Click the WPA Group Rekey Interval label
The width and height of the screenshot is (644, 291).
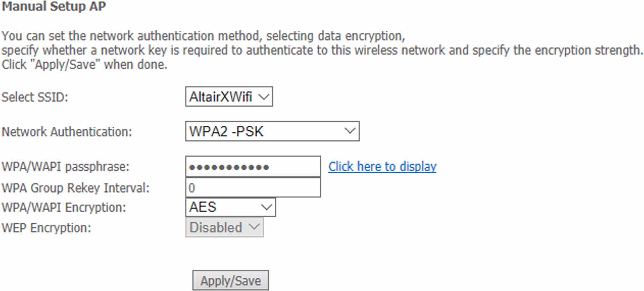pos(75,188)
